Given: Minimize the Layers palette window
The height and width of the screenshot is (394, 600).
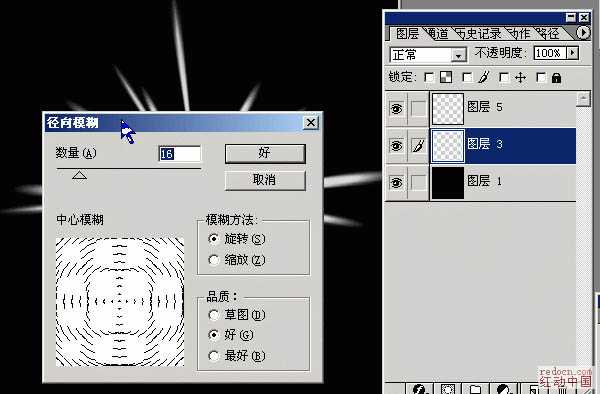Looking at the screenshot, I should pyautogui.click(x=571, y=17).
